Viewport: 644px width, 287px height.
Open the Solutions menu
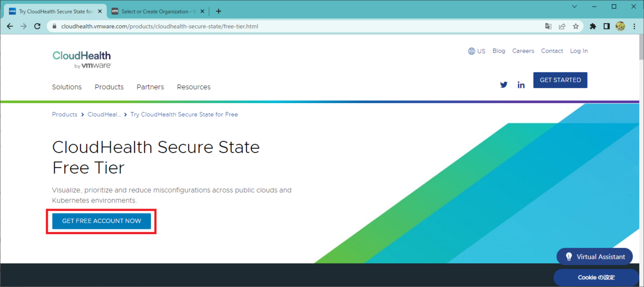(67, 87)
